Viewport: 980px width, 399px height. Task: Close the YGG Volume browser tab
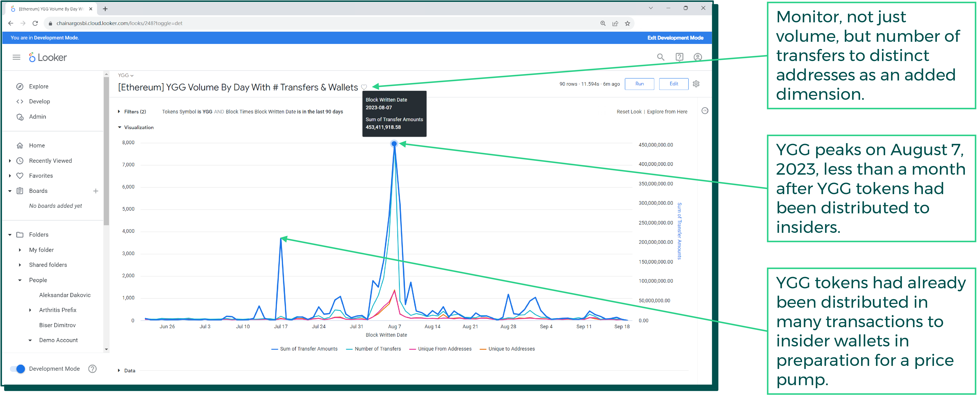point(91,9)
